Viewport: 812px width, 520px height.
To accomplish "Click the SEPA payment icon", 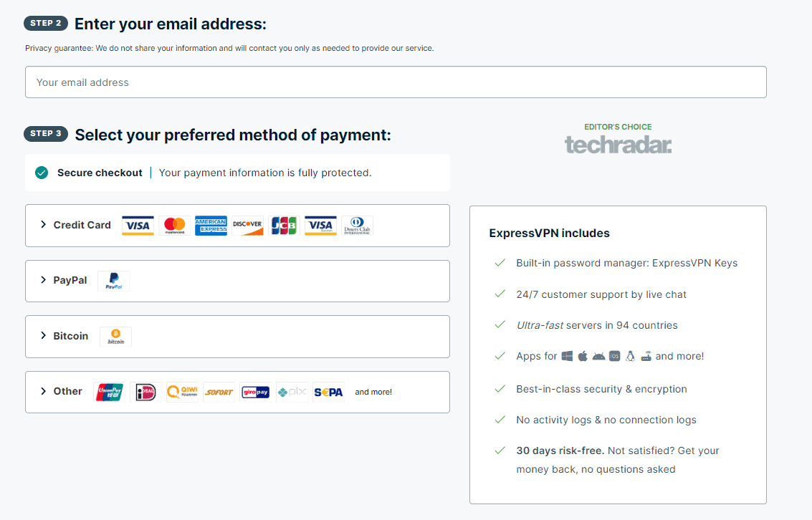I will pos(328,393).
